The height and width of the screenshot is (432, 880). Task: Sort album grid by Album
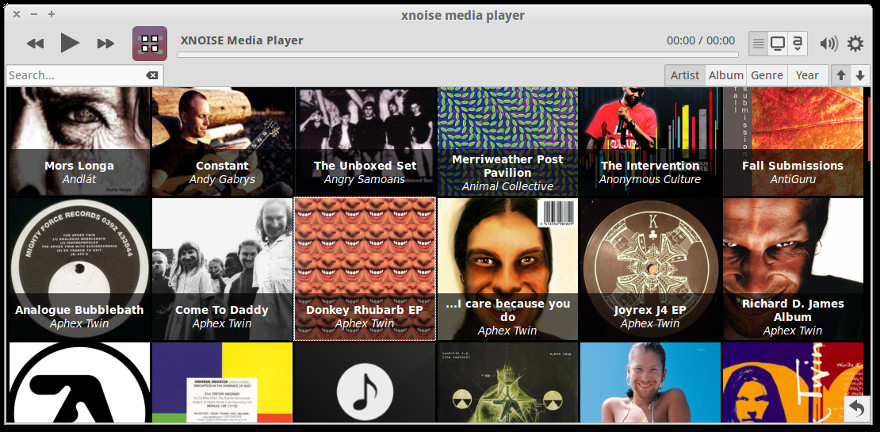pos(726,75)
